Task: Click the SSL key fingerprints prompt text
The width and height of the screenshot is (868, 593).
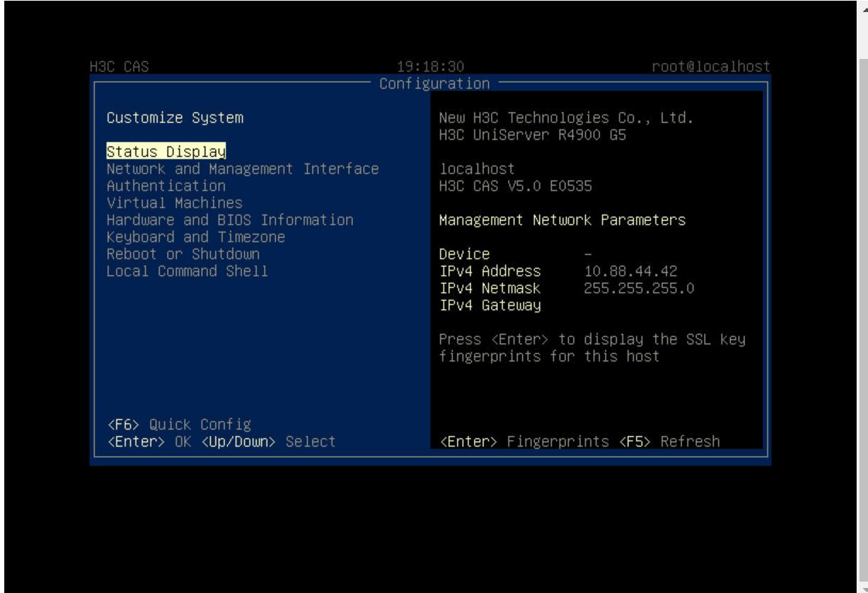Action: click(592, 348)
